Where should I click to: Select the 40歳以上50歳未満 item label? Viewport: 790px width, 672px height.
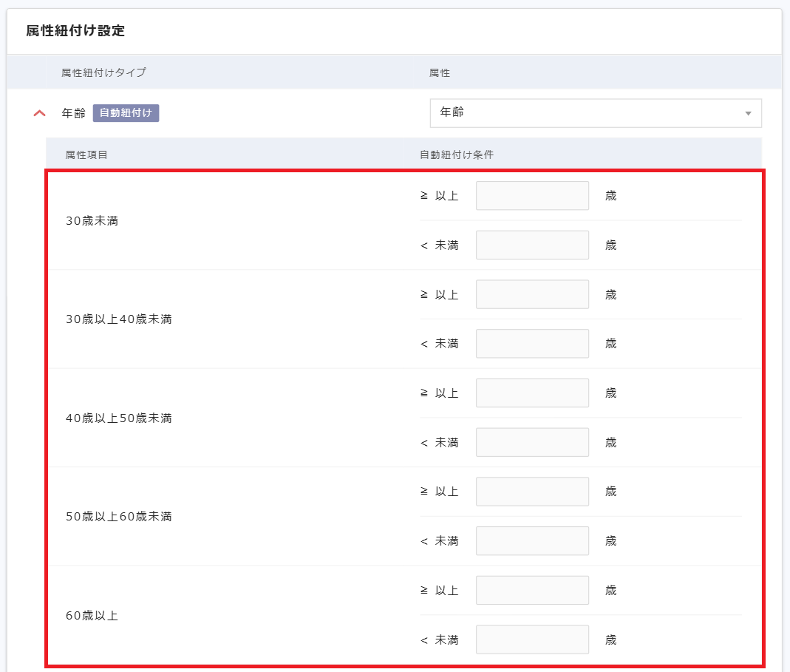(119, 418)
